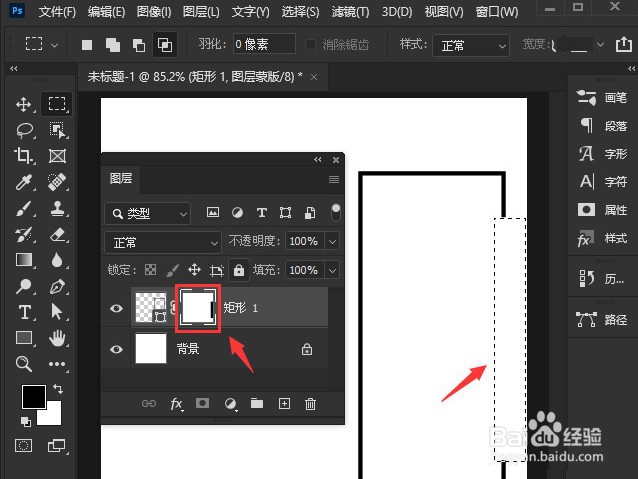
Task: Select the Brush tool
Action: click(24, 208)
